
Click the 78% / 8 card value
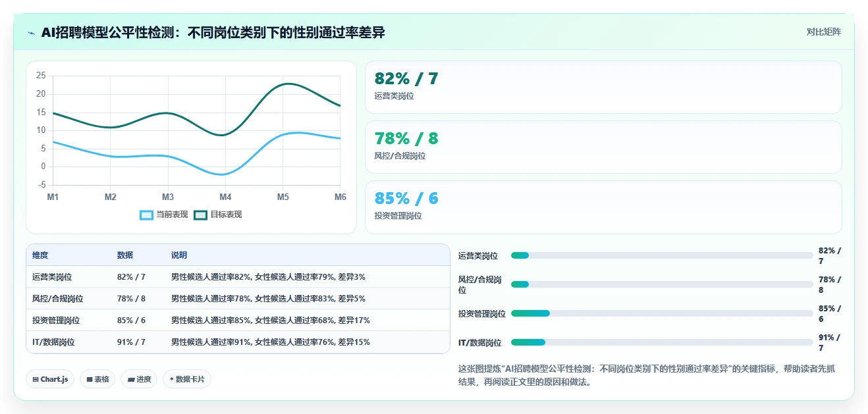pyautogui.click(x=406, y=138)
